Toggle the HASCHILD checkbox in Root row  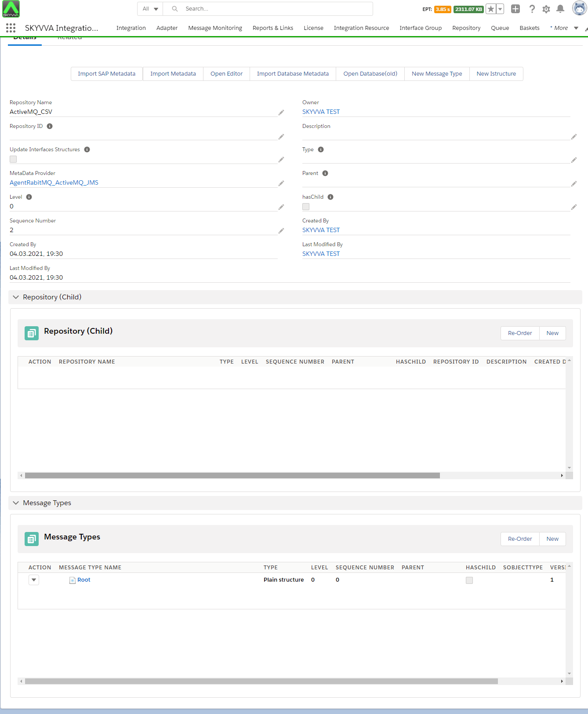(x=469, y=580)
